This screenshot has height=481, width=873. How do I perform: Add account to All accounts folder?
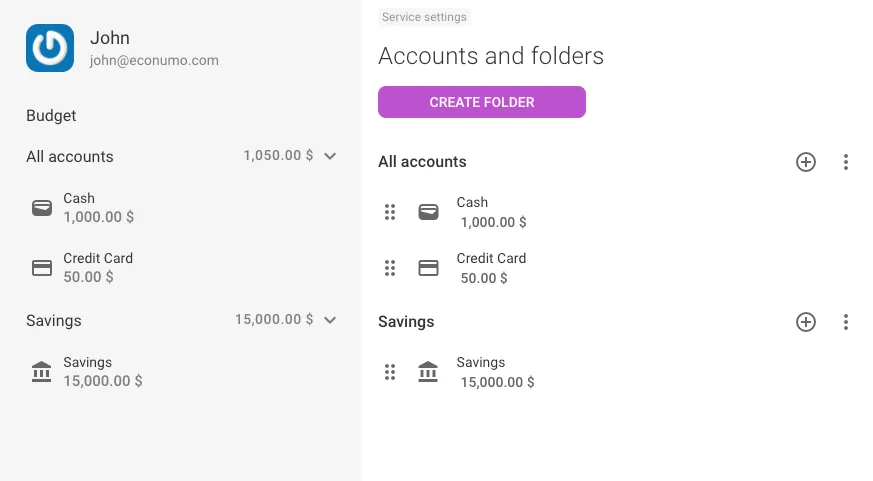pyautogui.click(x=806, y=162)
